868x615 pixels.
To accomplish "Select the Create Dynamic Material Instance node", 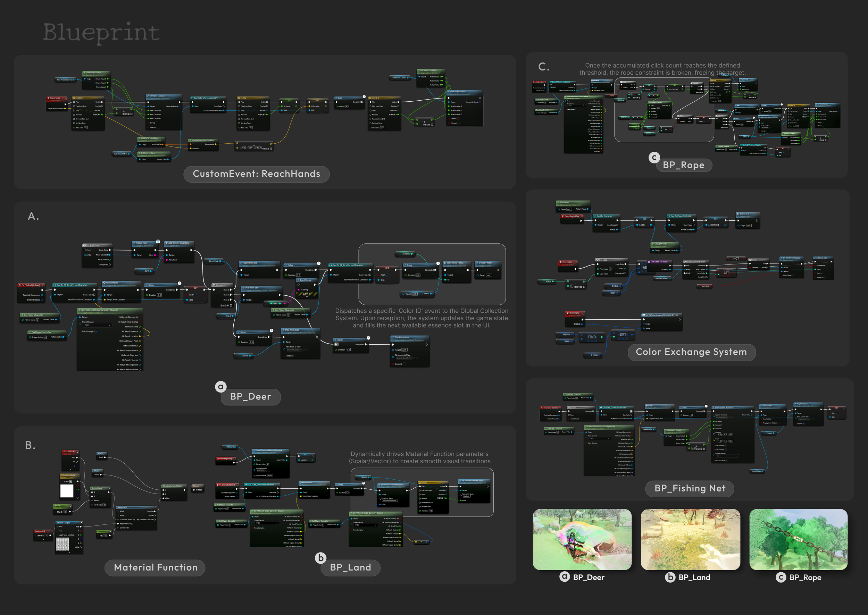I will pos(269,450).
